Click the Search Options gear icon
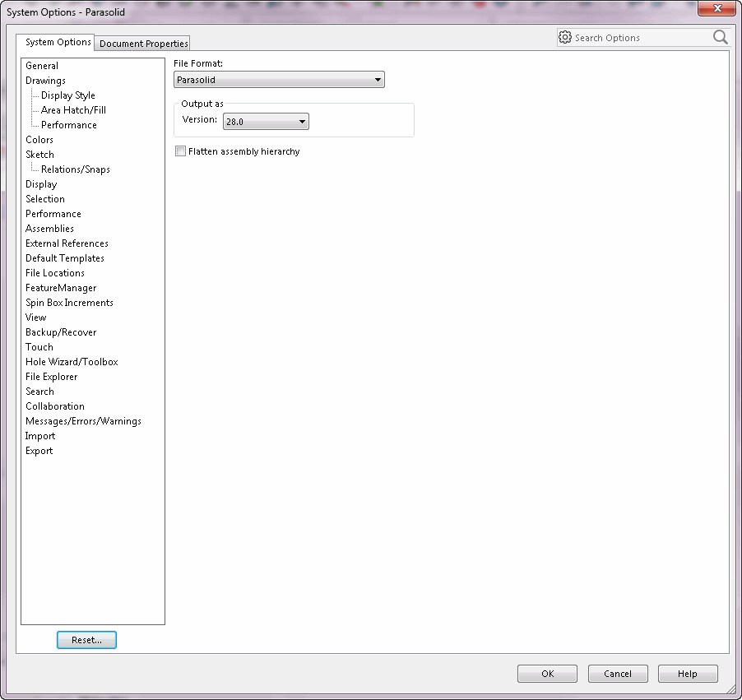The height and width of the screenshot is (700, 742). pos(564,37)
